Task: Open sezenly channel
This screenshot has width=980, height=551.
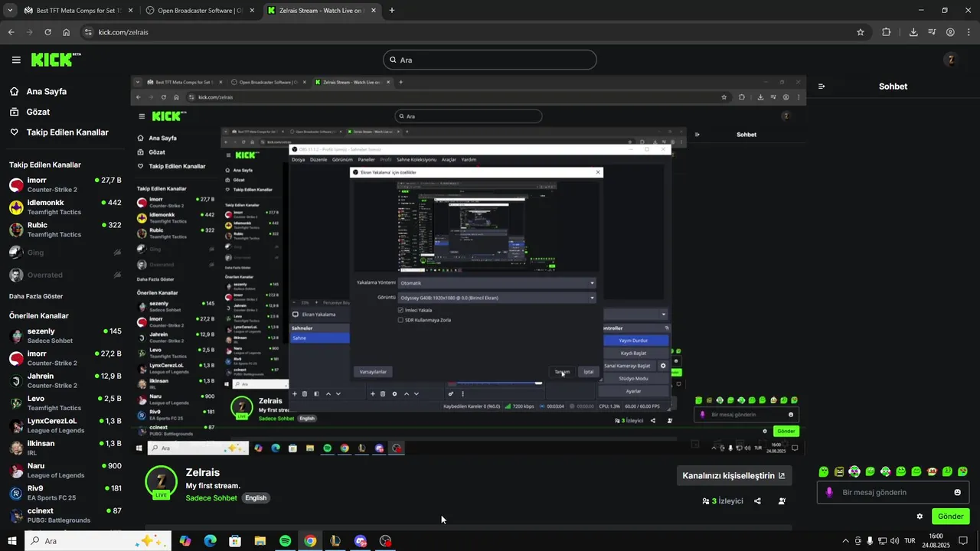Action: click(x=65, y=336)
